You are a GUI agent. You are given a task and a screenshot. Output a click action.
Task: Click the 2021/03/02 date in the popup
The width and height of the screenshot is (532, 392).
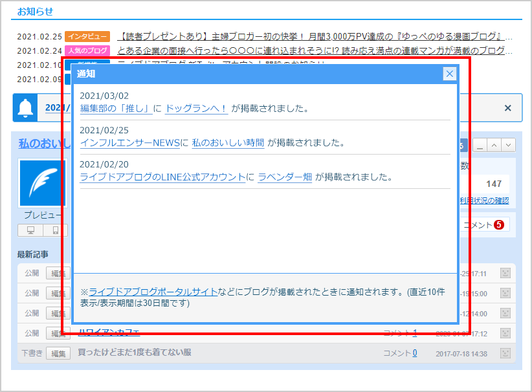pos(104,96)
